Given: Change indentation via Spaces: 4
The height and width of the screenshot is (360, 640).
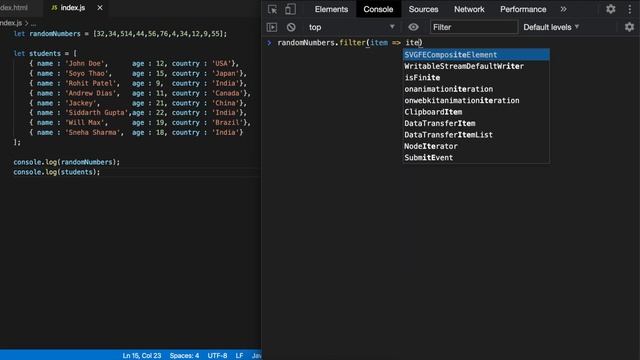Looking at the screenshot, I should click(x=184, y=356).
